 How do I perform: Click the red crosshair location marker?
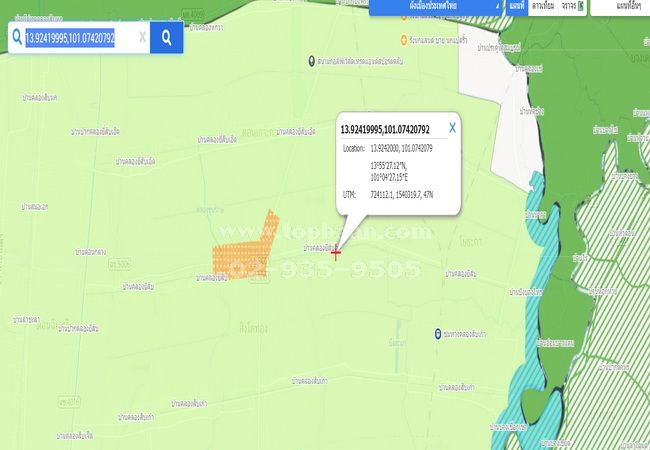336,252
